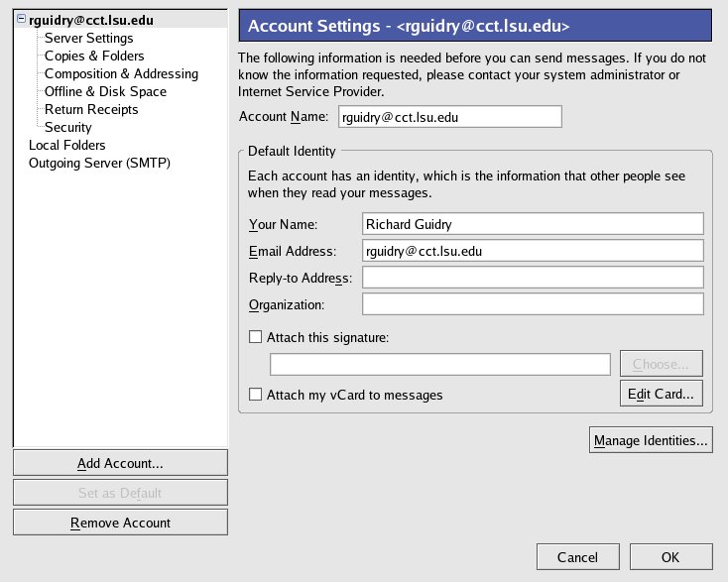Open Copies & Folders settings
728x582 pixels.
tap(94, 56)
